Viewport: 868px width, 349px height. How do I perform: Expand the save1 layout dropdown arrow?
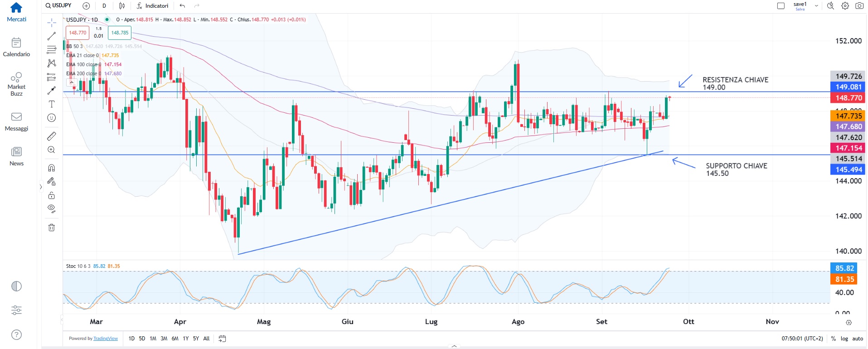click(816, 6)
